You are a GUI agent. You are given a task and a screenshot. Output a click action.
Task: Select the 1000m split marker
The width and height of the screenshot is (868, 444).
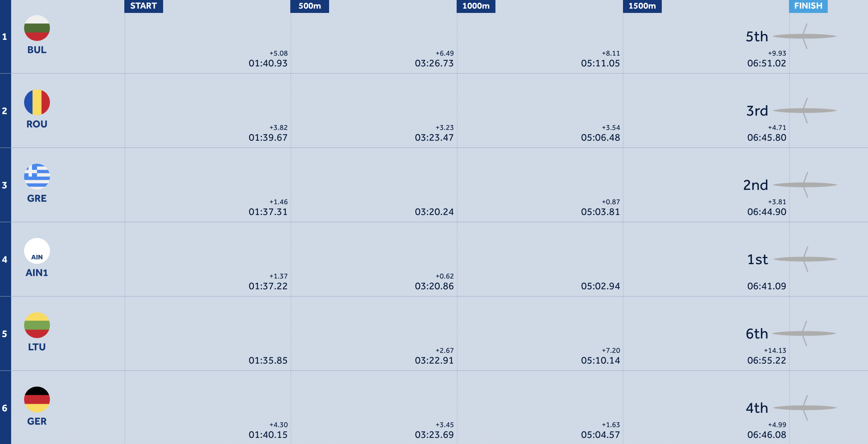click(x=476, y=6)
